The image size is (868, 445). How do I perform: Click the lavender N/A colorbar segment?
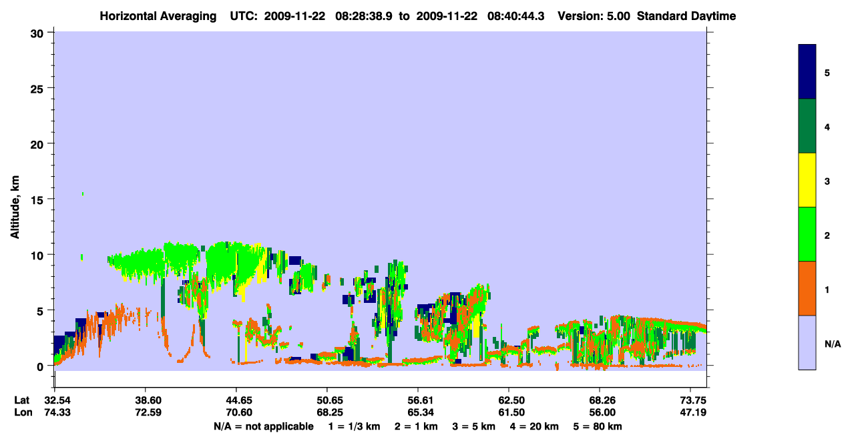[x=807, y=342]
